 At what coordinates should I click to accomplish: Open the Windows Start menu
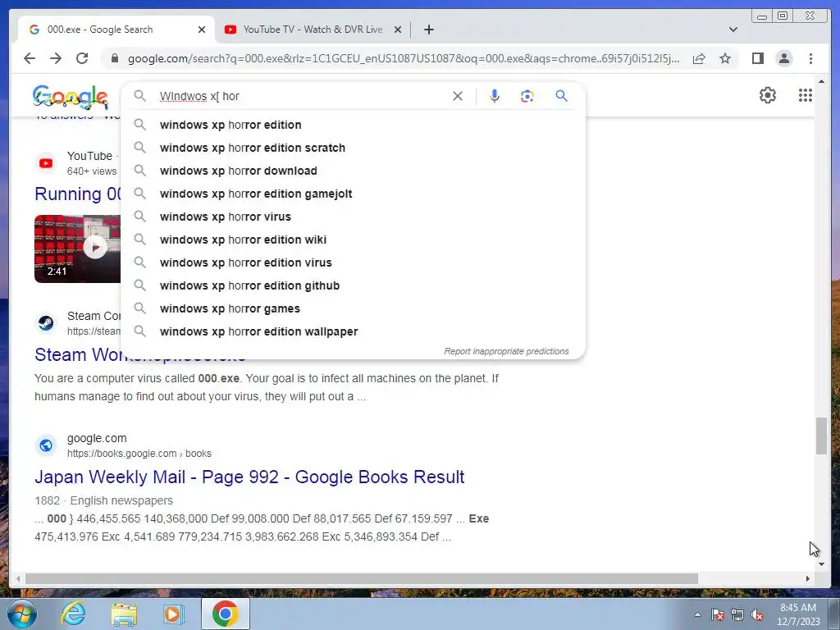pyautogui.click(x=21, y=614)
